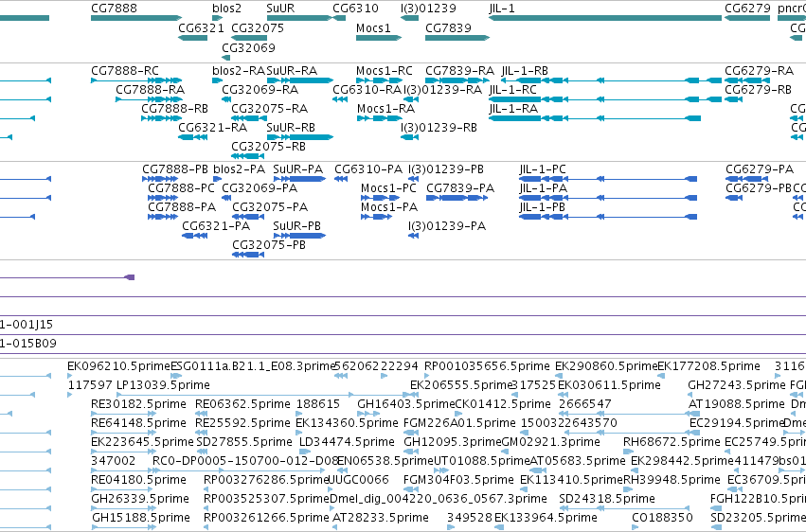Select EST RE30182.5prime

pyautogui.click(x=123, y=414)
